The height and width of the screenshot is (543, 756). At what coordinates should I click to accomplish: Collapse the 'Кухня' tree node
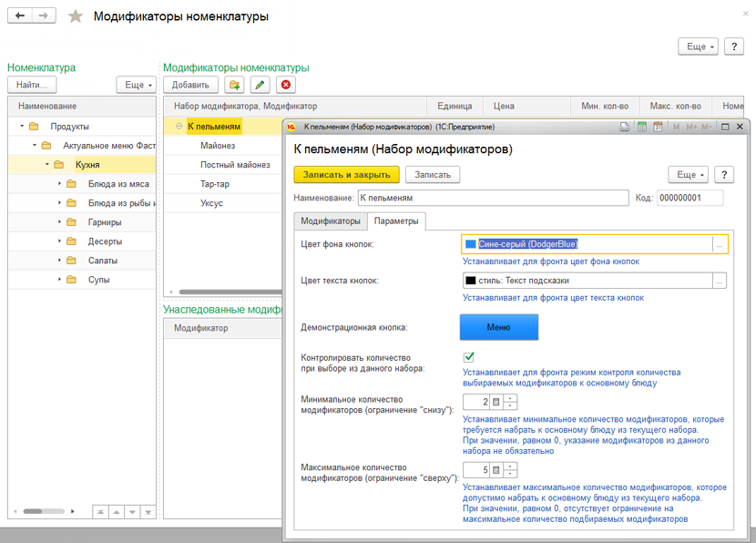pos(47,165)
